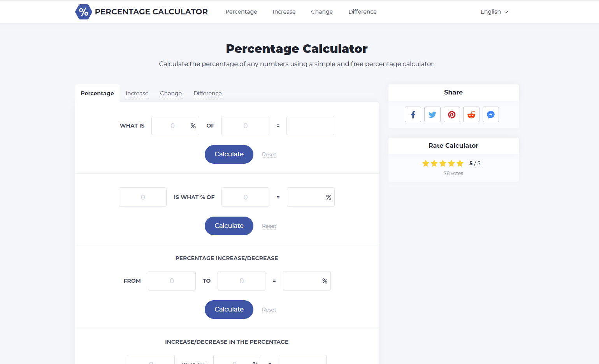Rate the calculator five stars
Screen dimensions: 599x364
(x=460, y=163)
